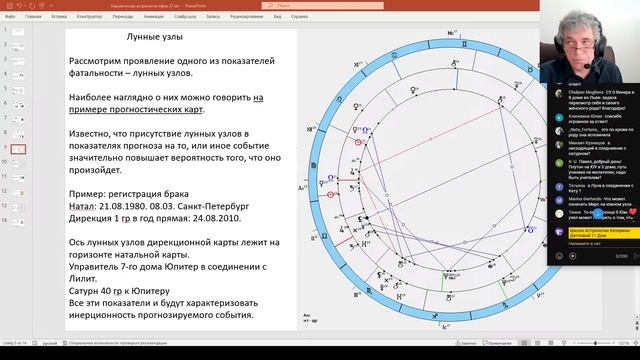This screenshot has width=640, height=360.
Task: Click the red heart reaction in chat
Action: (x=633, y=212)
